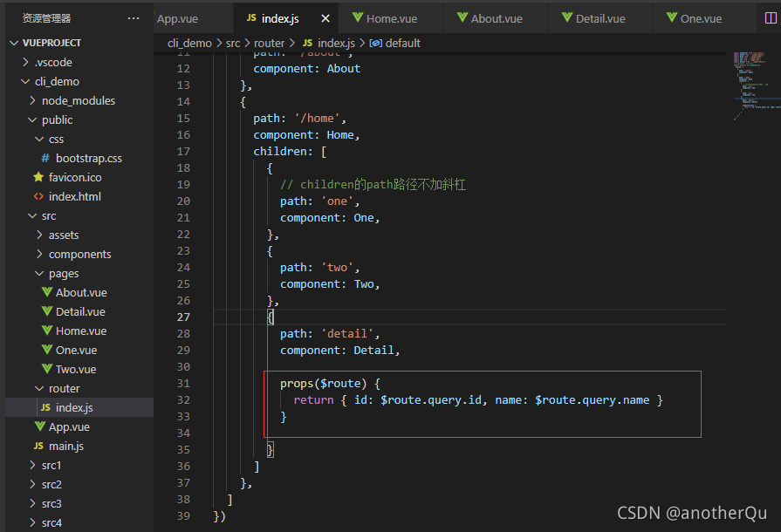Screen dimensions: 781x532
Task: Click the split editor icon
Action: coord(770,18)
